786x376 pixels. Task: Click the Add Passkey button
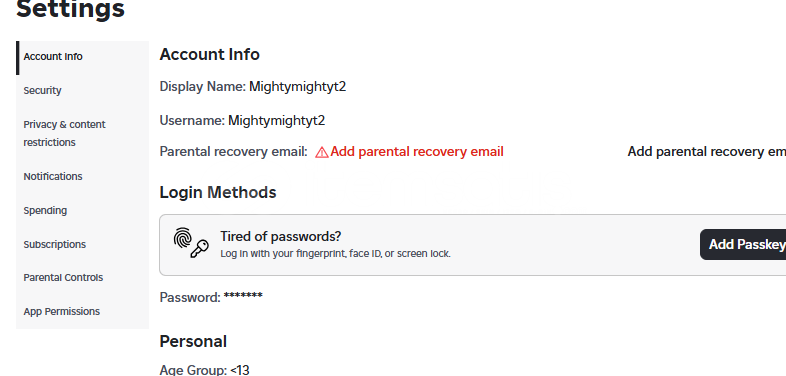pyautogui.click(x=743, y=245)
